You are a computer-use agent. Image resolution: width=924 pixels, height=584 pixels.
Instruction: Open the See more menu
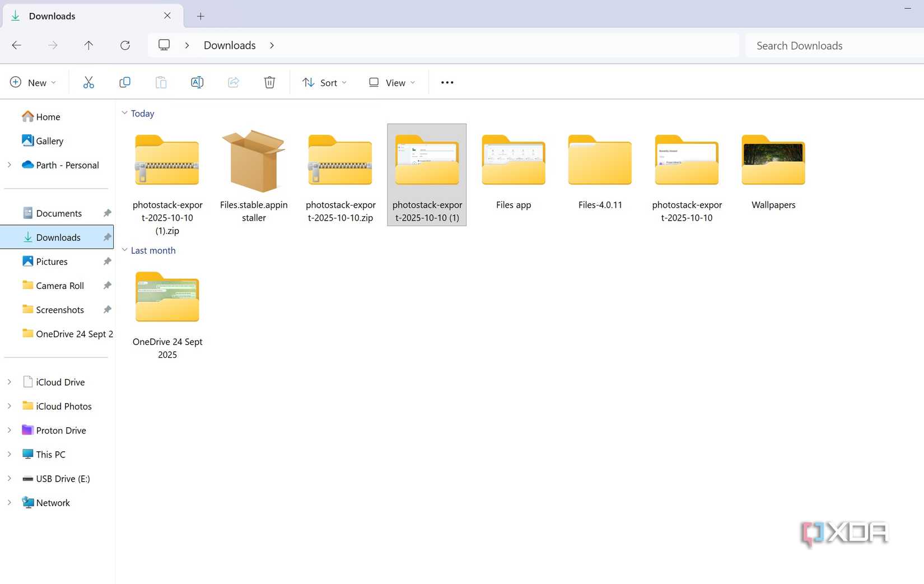click(x=446, y=82)
